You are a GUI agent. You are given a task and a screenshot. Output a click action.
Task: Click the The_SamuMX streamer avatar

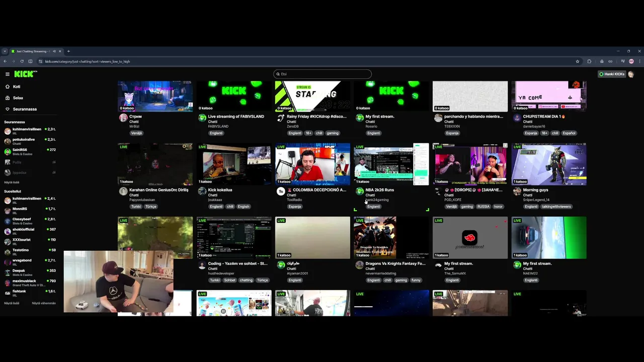click(x=438, y=264)
